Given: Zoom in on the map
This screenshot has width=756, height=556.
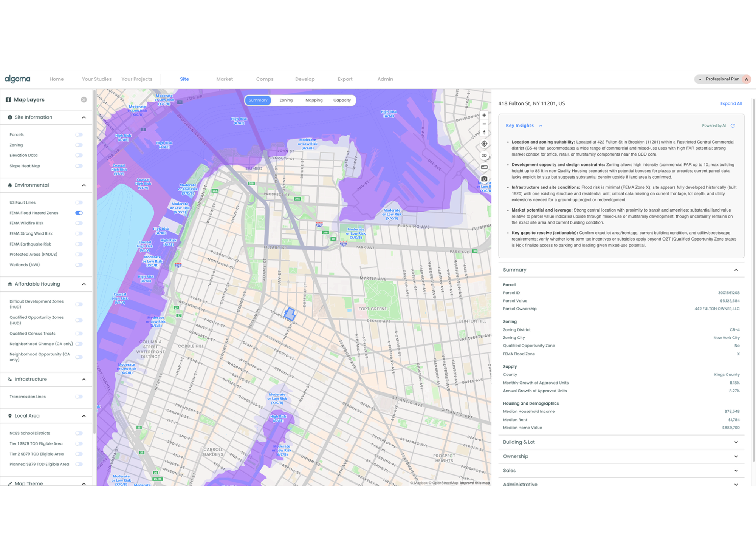Looking at the screenshot, I should tap(484, 115).
